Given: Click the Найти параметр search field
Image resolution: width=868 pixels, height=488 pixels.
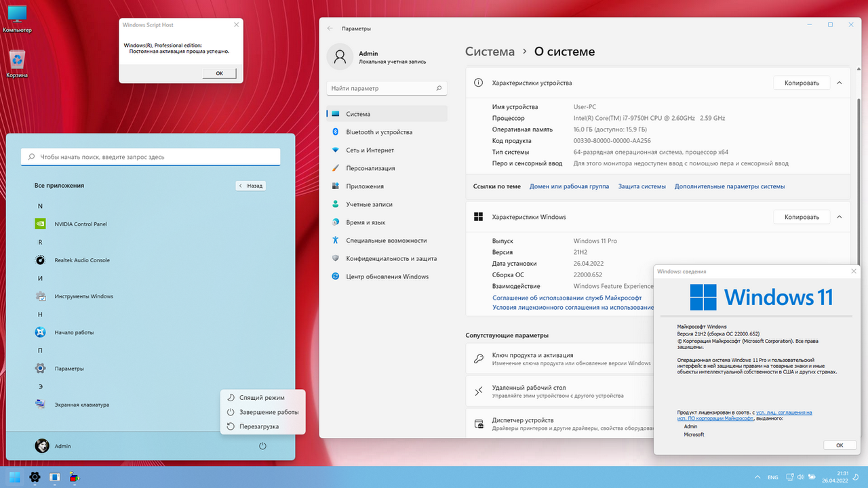Looking at the screenshot, I should 387,88.
